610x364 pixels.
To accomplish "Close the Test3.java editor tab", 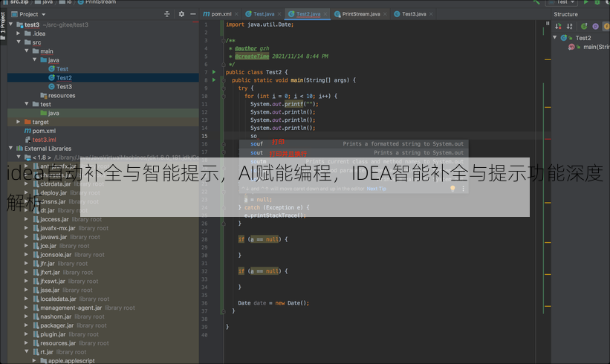I will tap(431, 14).
